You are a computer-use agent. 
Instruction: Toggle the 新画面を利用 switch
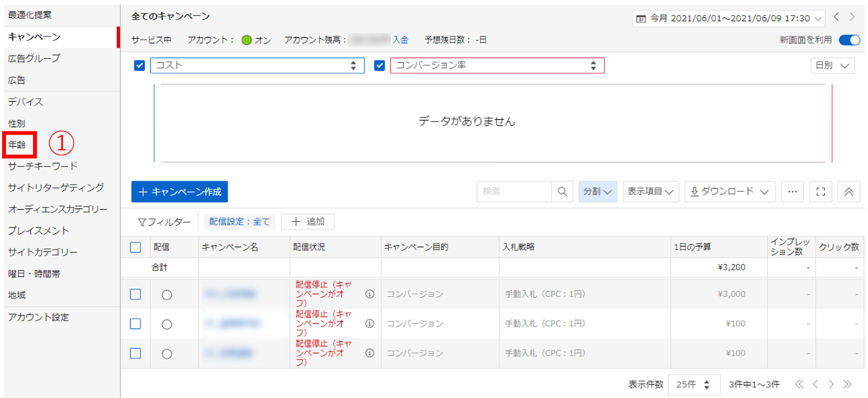tap(849, 40)
